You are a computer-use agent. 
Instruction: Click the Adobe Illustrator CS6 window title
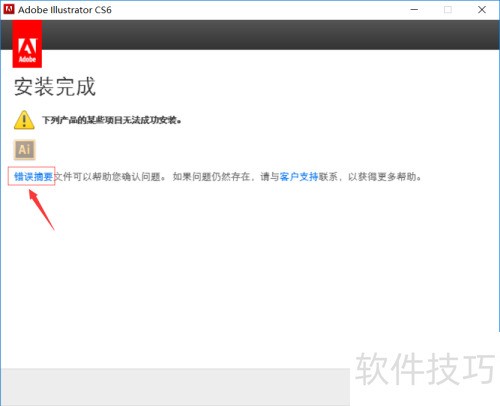click(x=65, y=10)
